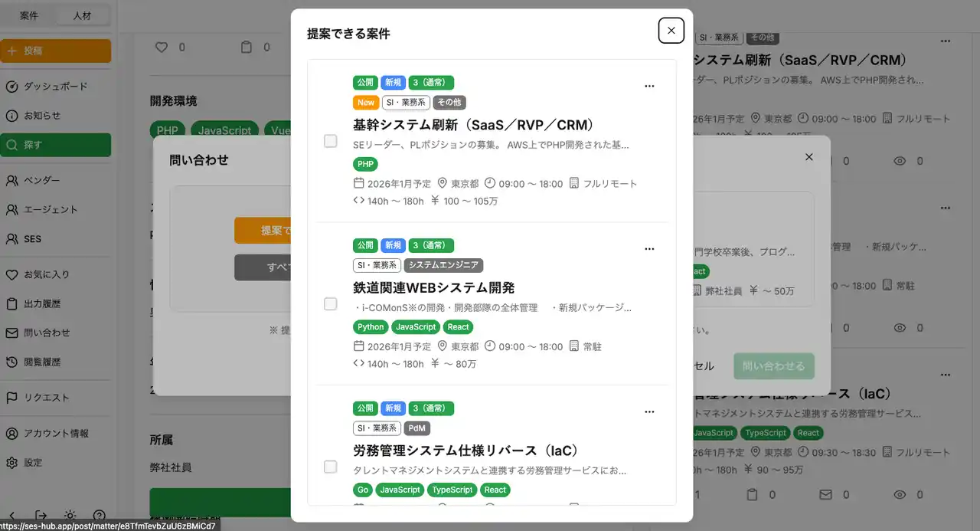The width and height of the screenshot is (980, 531).
Task: Select the 鉄道関連WEBシステム開発 checkbox
Action: point(331,304)
